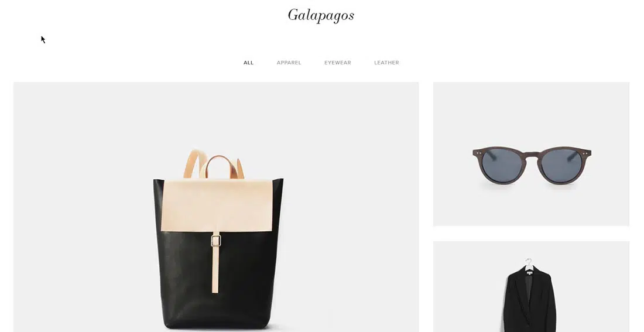Viewport: 644px width, 332px height.
Task: Click the backpack's left shoulder strap
Action: point(194,163)
